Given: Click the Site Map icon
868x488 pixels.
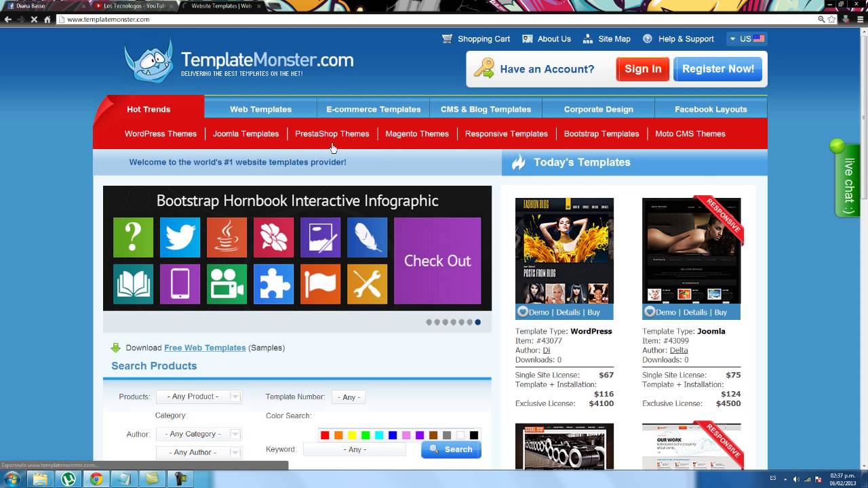Looking at the screenshot, I should (587, 39).
